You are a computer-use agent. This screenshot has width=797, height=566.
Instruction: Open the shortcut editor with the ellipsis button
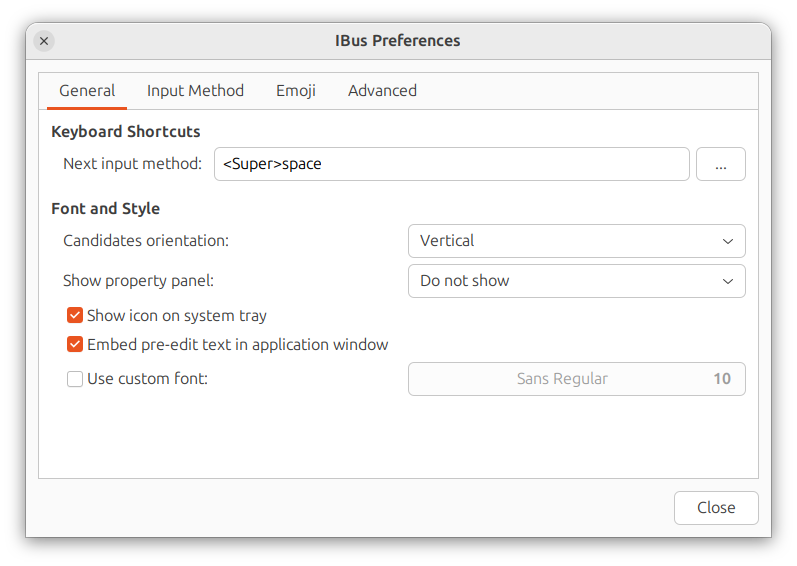point(720,164)
